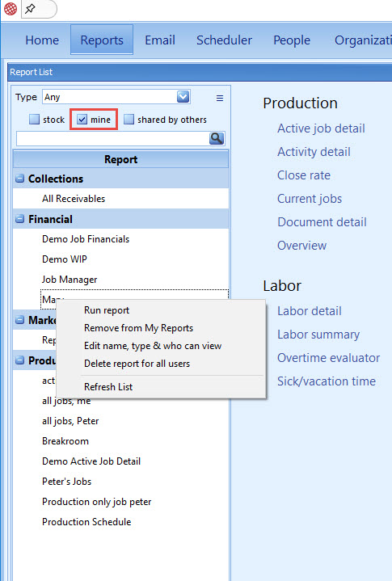The width and height of the screenshot is (392, 581).
Task: Collapse the Marketing group expander
Action: (20, 320)
